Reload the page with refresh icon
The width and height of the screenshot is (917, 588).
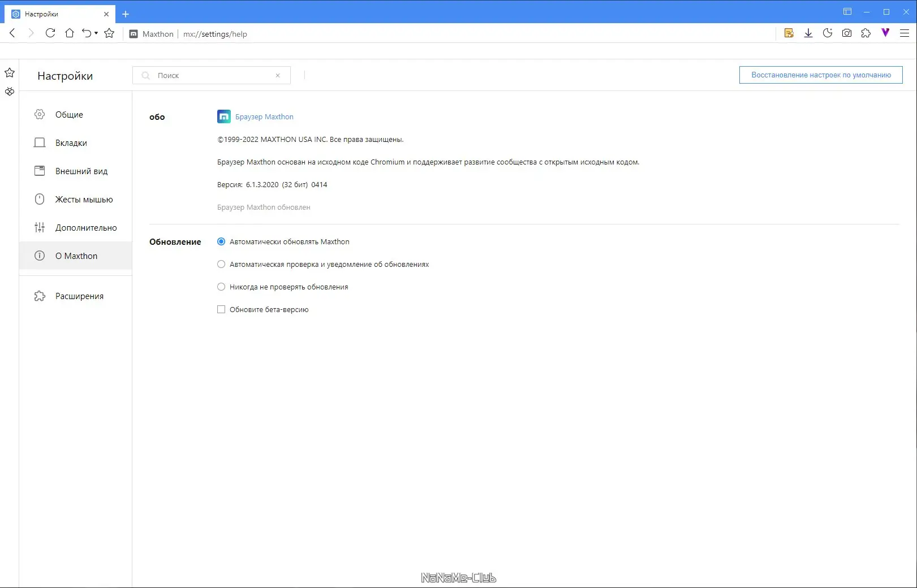[x=50, y=33]
